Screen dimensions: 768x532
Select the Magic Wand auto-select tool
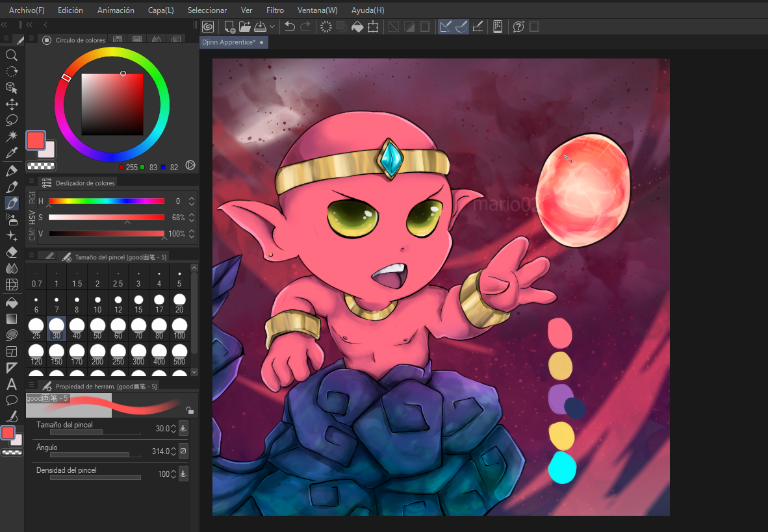11,136
